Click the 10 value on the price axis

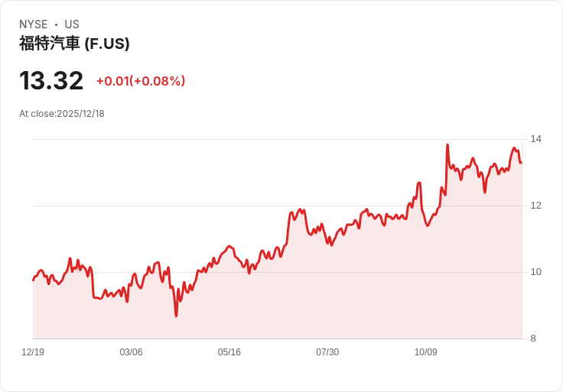536,272
